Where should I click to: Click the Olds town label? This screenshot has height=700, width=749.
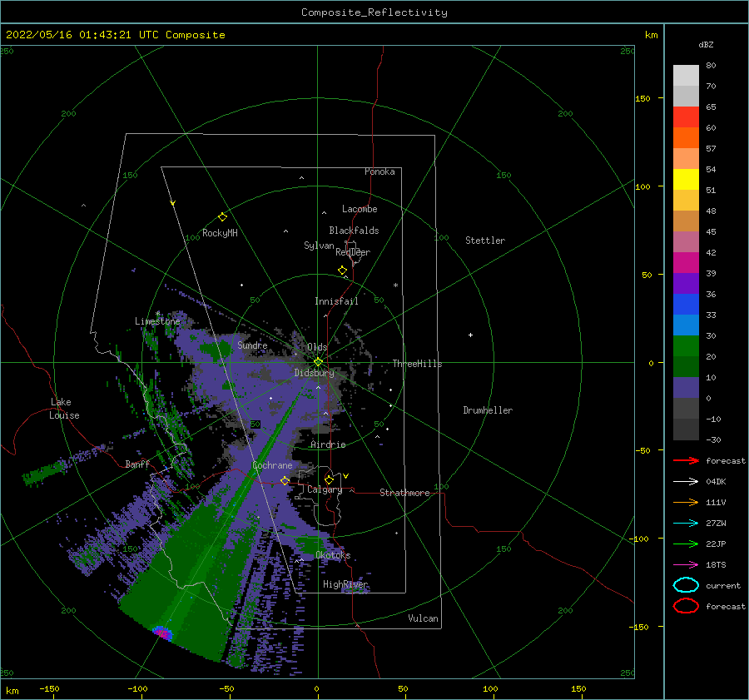[x=317, y=347]
